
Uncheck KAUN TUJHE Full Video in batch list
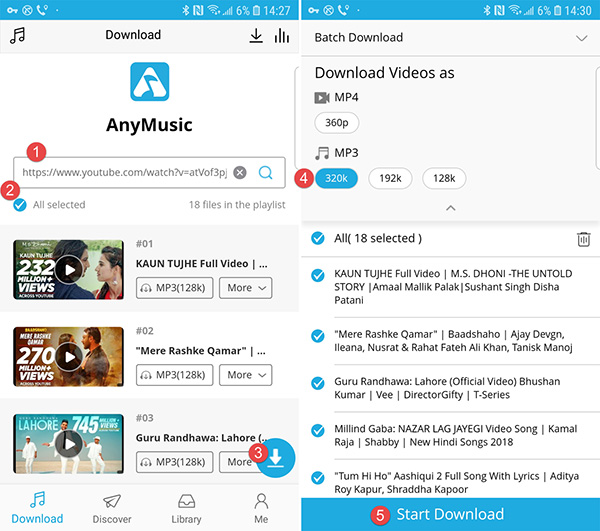318,275
